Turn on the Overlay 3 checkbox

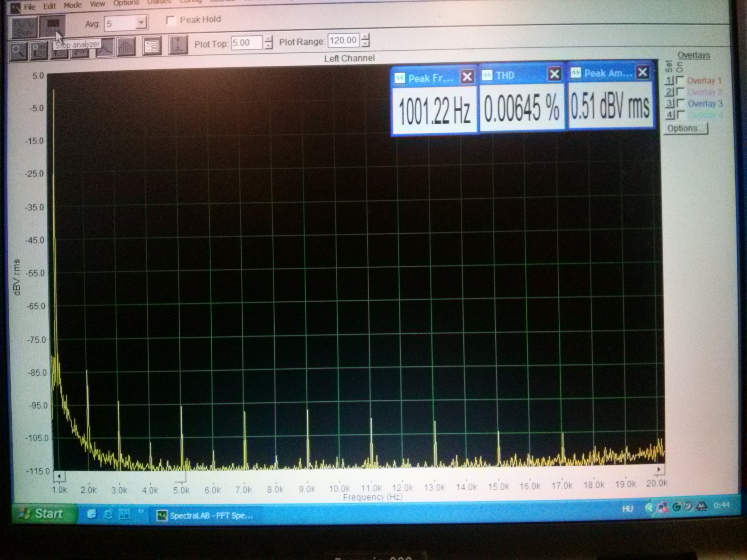click(680, 103)
